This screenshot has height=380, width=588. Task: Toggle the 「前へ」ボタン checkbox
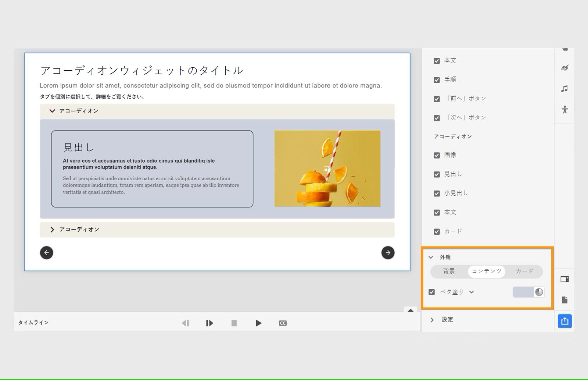(437, 99)
